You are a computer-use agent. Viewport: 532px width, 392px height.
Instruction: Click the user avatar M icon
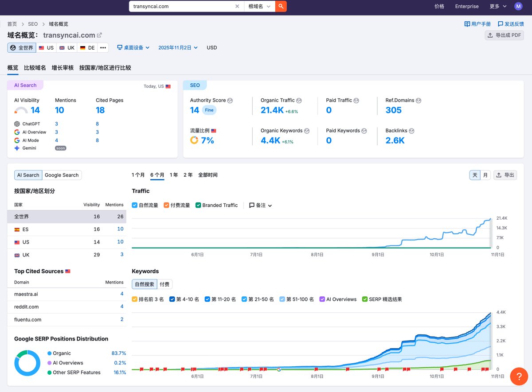(x=518, y=6)
